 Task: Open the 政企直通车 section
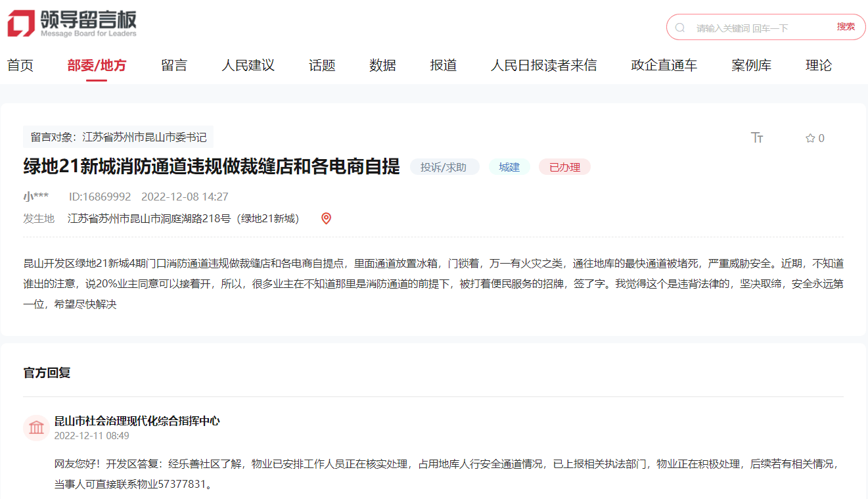(664, 65)
